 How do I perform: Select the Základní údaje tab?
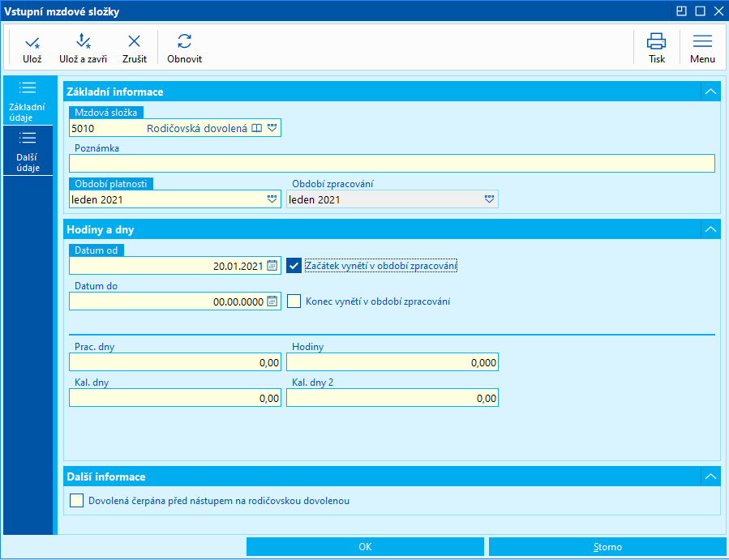pos(28,100)
